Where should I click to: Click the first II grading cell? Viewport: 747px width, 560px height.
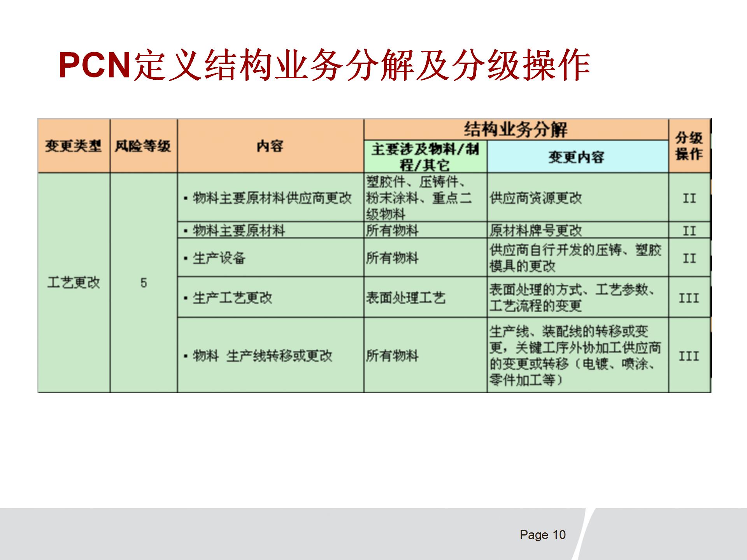pos(689,198)
